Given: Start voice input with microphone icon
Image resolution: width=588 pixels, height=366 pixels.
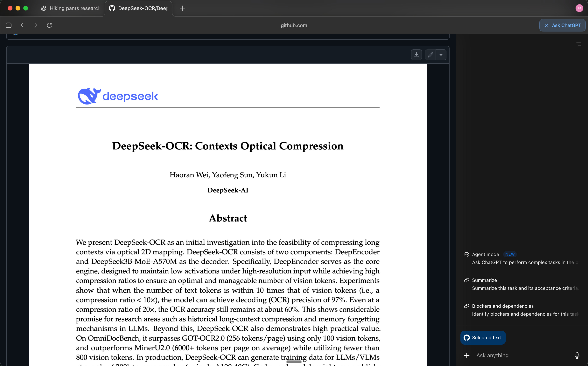Looking at the screenshot, I should point(577,355).
